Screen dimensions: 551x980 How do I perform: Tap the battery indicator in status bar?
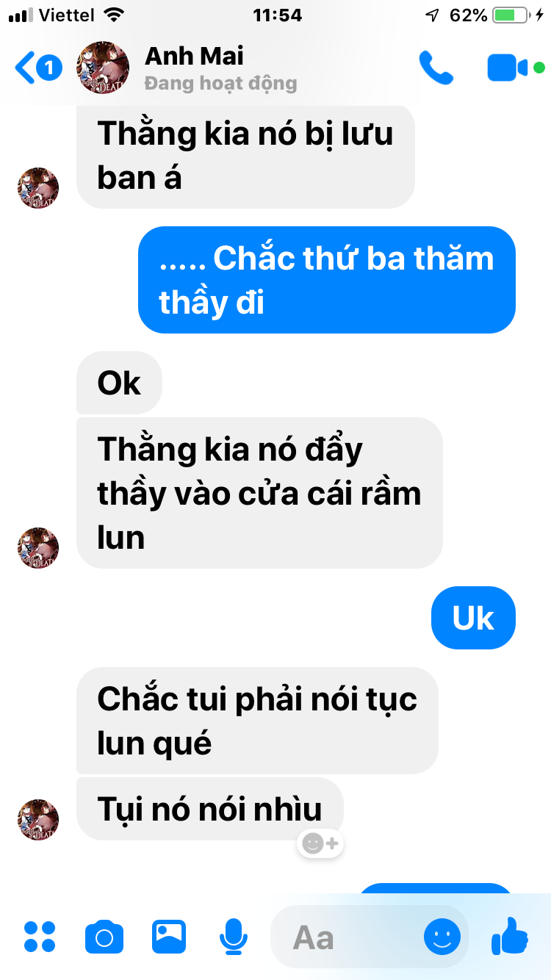(x=509, y=15)
